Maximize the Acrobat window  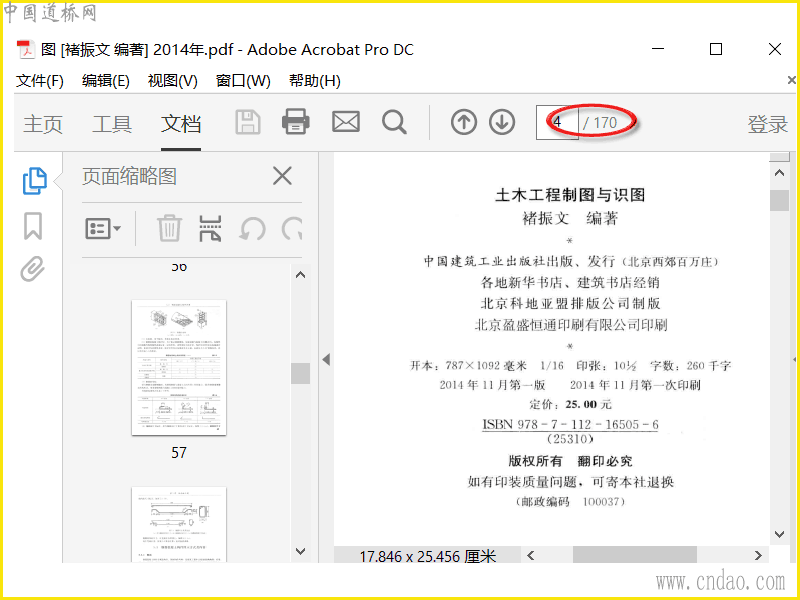(x=716, y=49)
